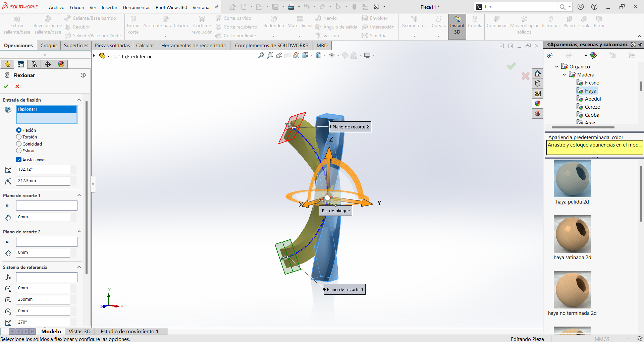Collapse the Madera tree folder
The height and width of the screenshot is (342, 644).
565,75
